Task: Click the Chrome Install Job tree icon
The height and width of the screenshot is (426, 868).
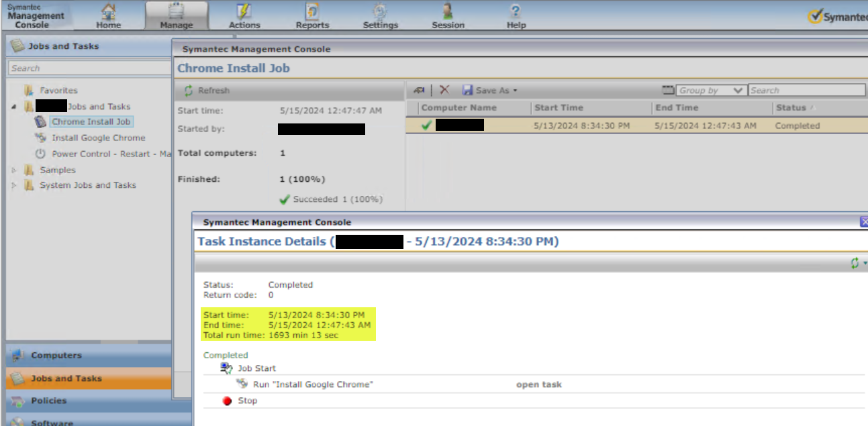Action: tap(40, 121)
